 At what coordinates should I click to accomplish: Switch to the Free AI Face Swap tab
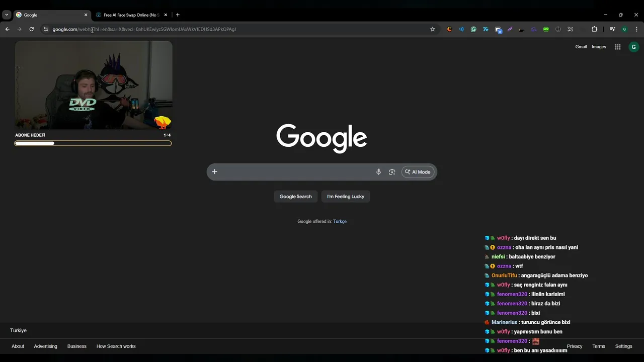[132, 15]
